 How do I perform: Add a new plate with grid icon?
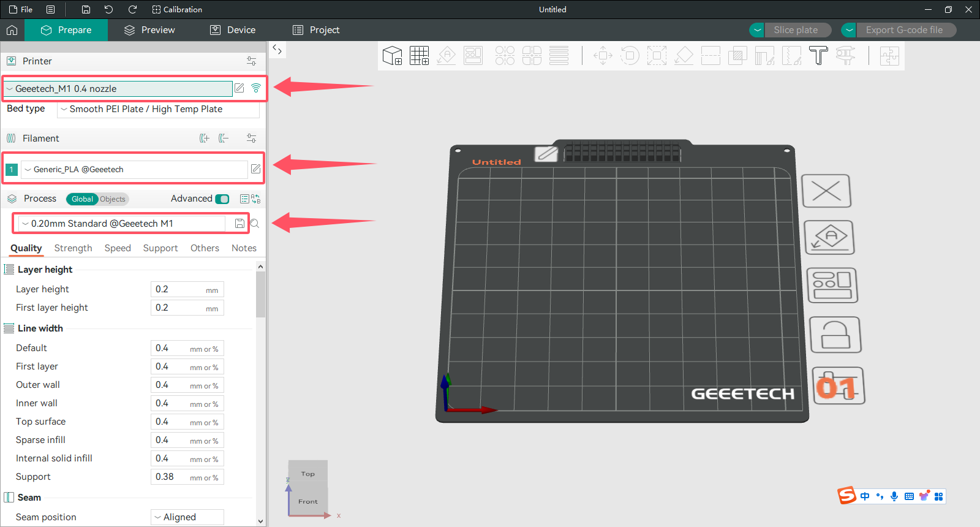(x=420, y=56)
